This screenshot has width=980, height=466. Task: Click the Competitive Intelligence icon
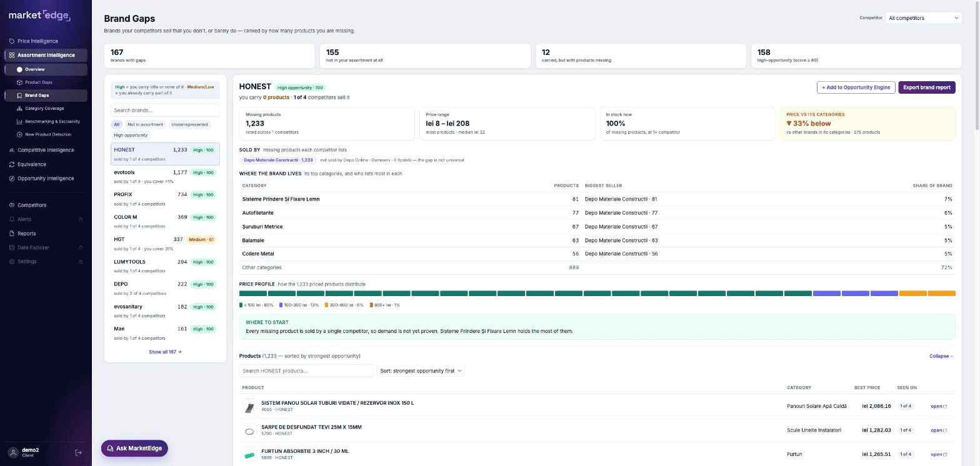point(12,151)
